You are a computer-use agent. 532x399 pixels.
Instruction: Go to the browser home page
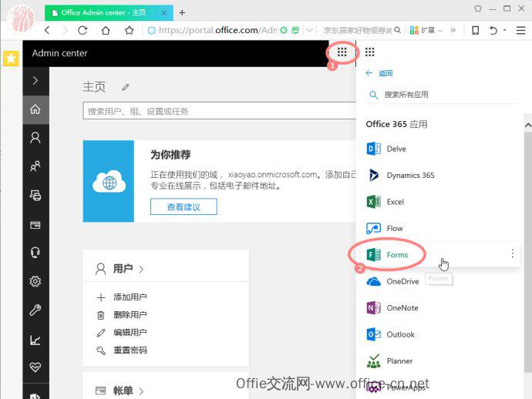106,31
